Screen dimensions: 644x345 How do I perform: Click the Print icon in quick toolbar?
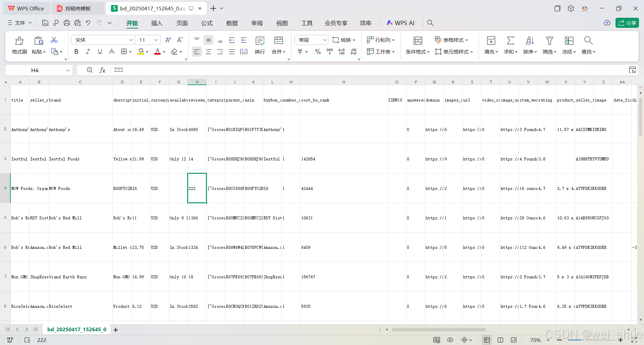click(67, 23)
